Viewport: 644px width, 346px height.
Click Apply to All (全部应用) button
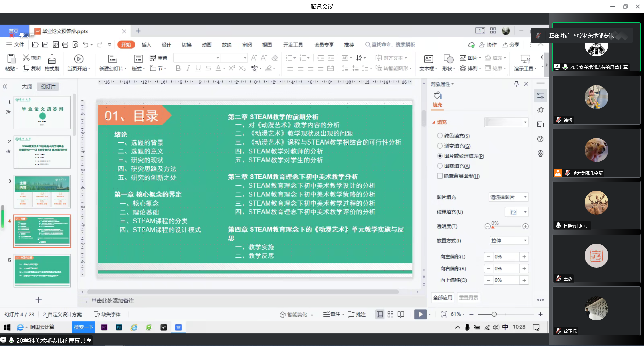coord(443,298)
